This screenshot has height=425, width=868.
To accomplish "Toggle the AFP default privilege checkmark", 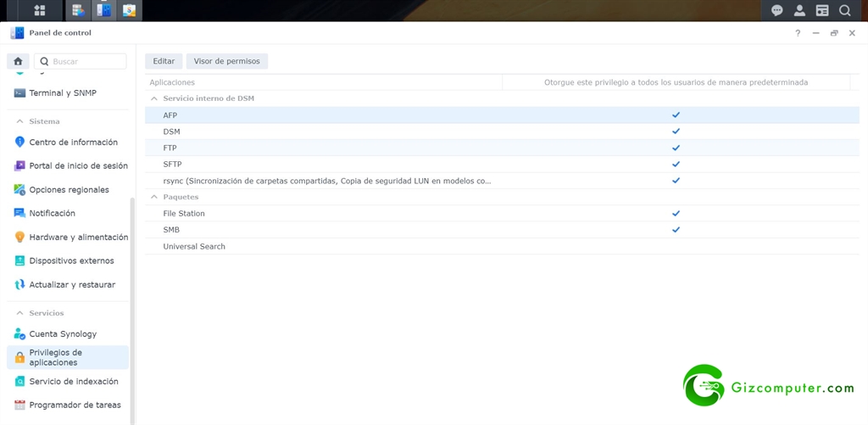I will tap(676, 115).
